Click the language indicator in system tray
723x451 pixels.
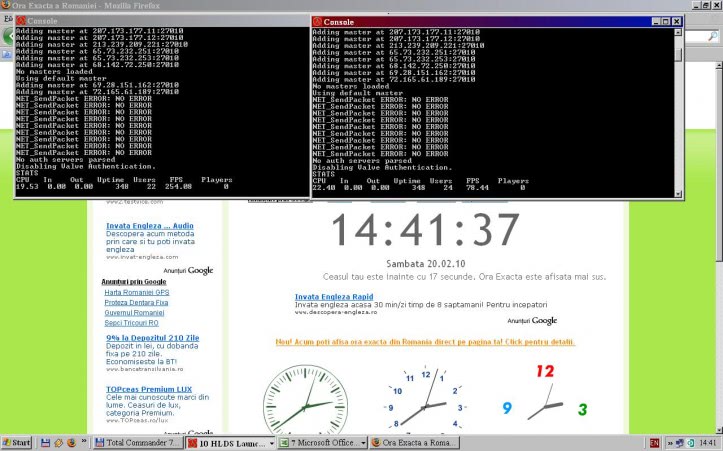tap(654, 442)
